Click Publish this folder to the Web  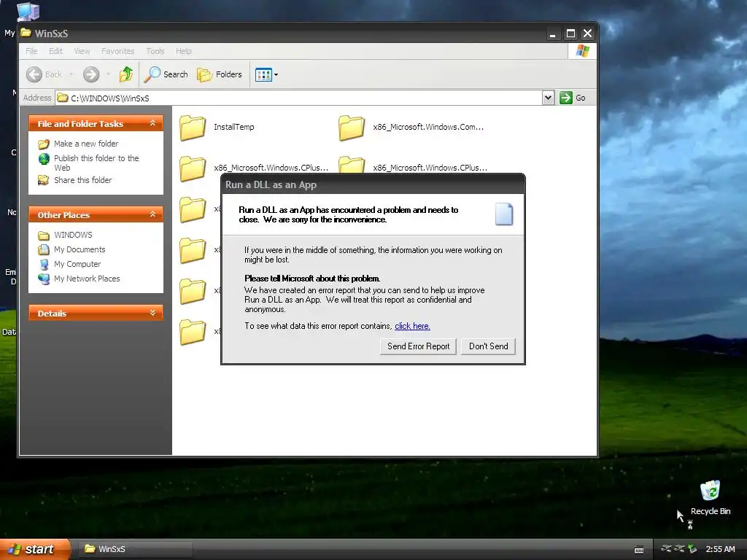coord(96,163)
